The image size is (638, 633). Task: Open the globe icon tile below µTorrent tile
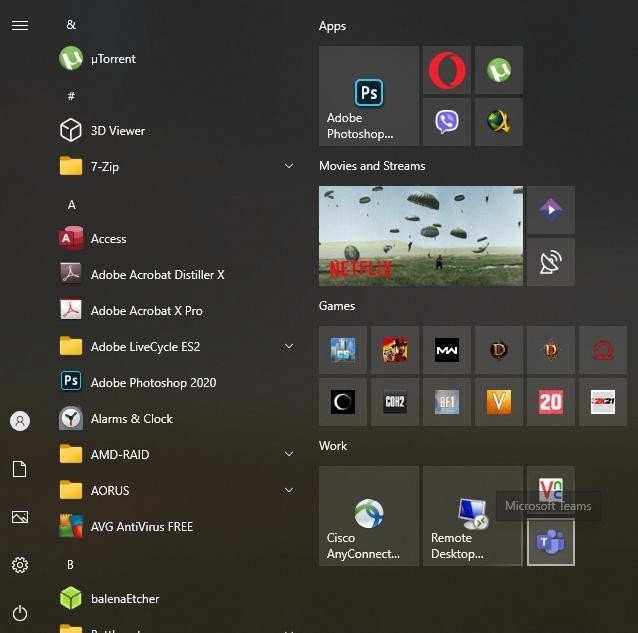click(499, 122)
